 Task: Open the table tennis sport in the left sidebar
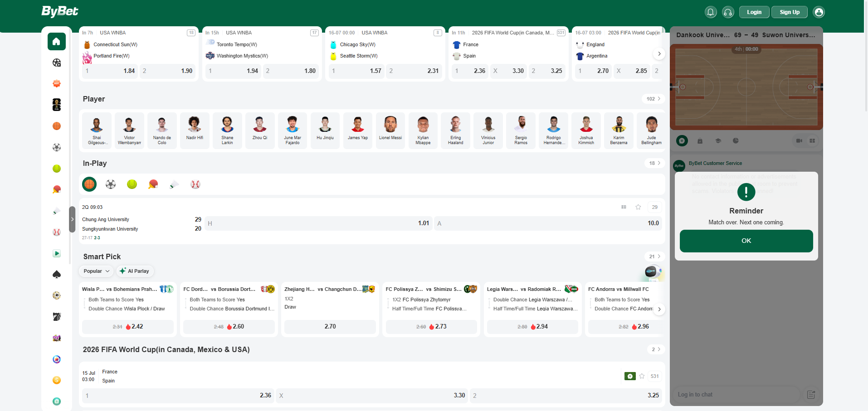pos(57,189)
